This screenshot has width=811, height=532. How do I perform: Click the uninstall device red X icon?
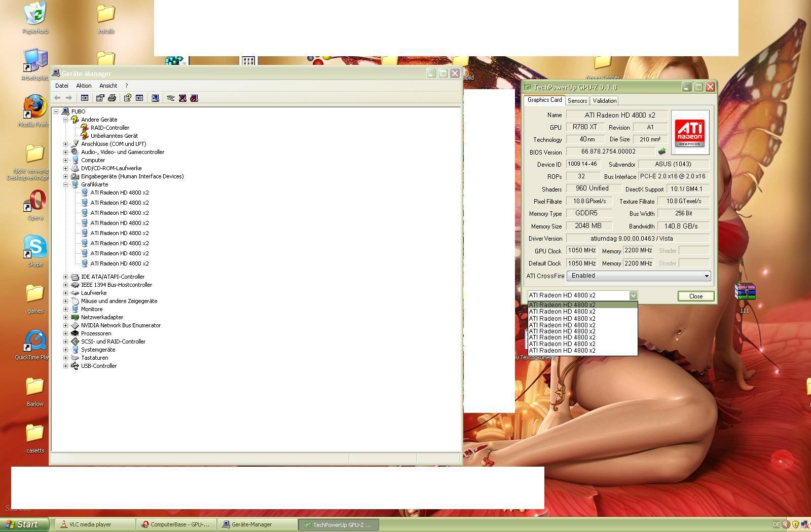pyautogui.click(x=182, y=98)
